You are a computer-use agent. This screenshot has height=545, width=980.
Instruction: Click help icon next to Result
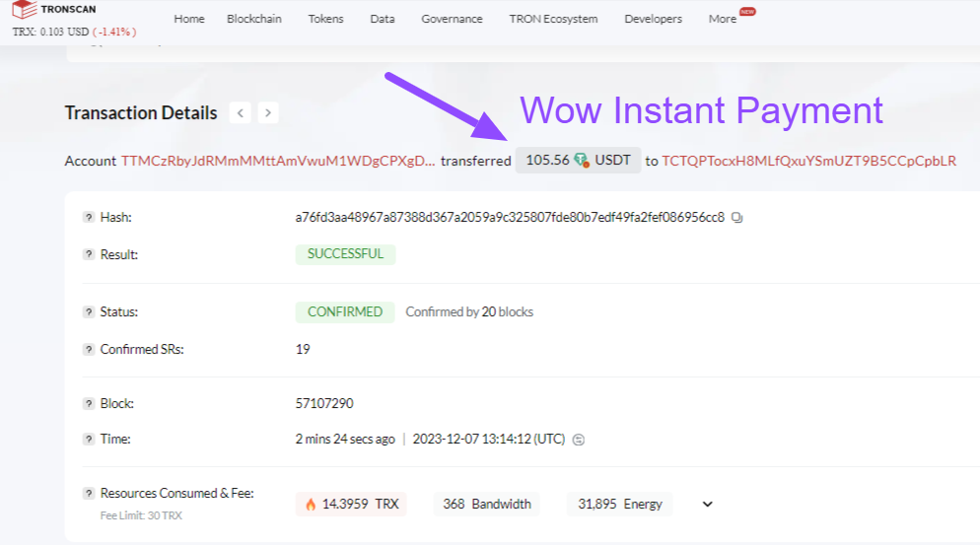89,254
